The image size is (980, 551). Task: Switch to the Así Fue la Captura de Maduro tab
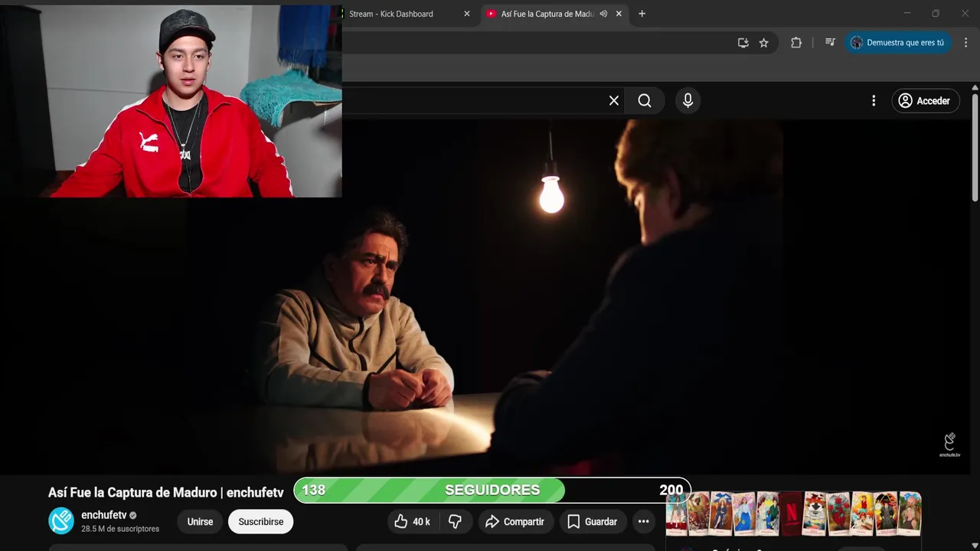click(547, 14)
